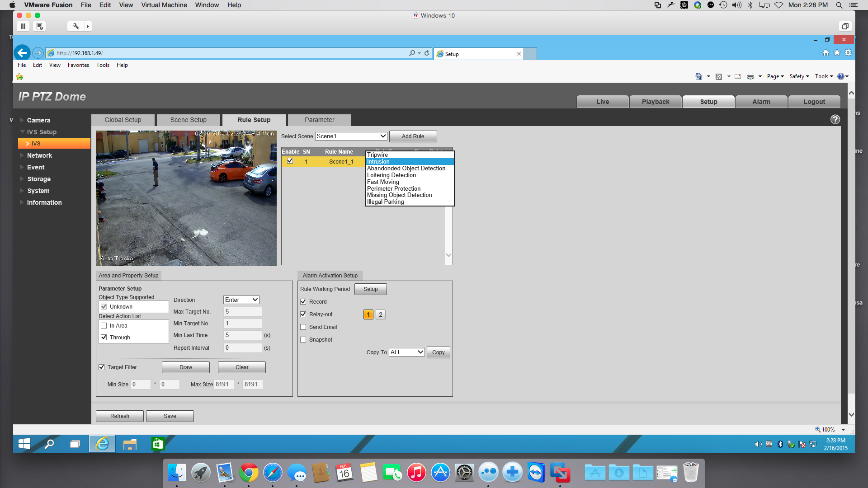The width and height of the screenshot is (868, 488).
Task: Open the IE Safety dropdown menu
Action: (x=799, y=76)
